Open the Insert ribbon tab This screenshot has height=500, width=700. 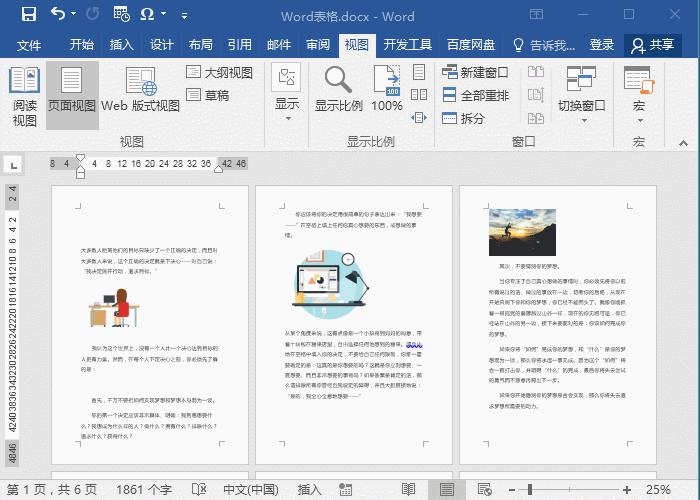(121, 45)
